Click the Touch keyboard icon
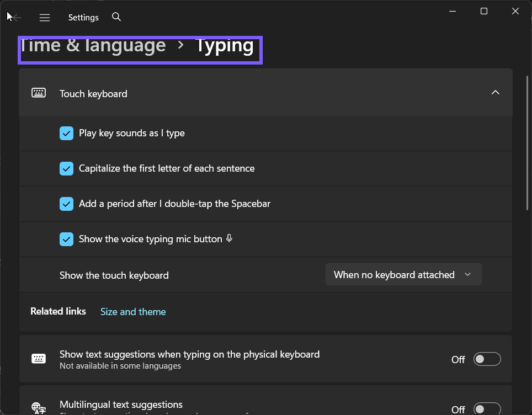The width and height of the screenshot is (532, 415). pos(39,93)
